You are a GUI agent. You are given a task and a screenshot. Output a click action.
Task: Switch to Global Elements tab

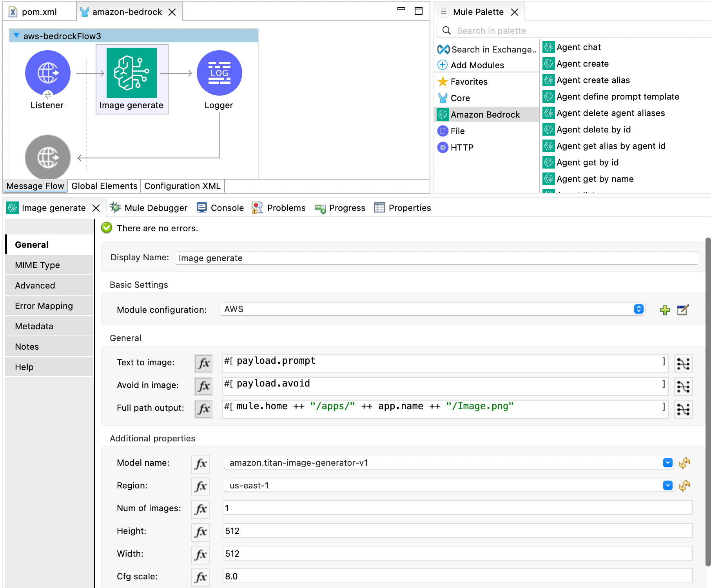tap(104, 186)
